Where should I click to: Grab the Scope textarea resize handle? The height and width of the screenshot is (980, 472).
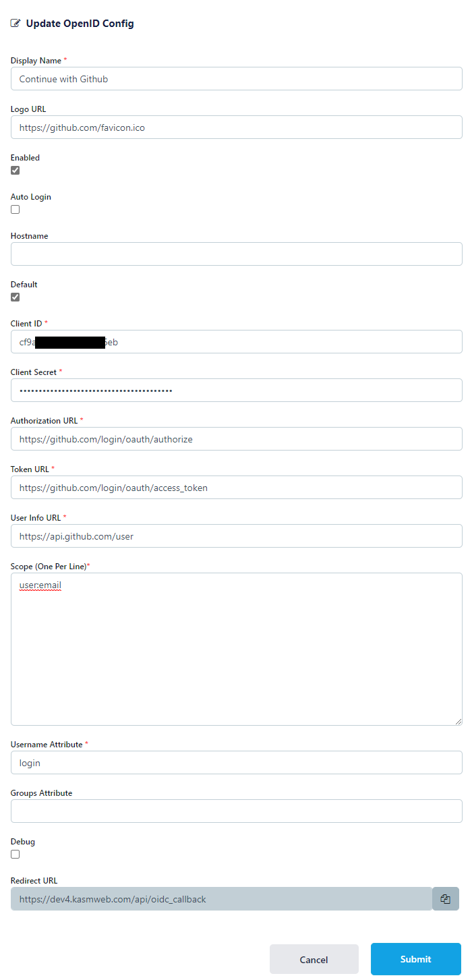click(458, 721)
